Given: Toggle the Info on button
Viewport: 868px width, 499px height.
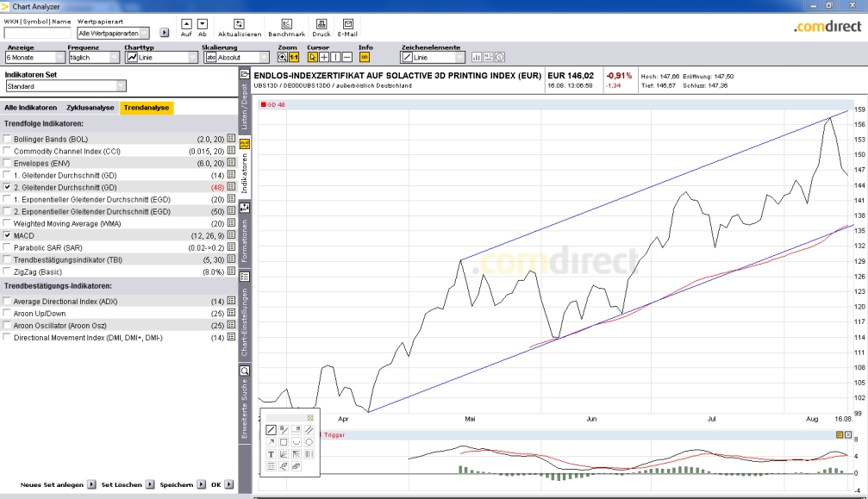Looking at the screenshot, I should coord(365,57).
